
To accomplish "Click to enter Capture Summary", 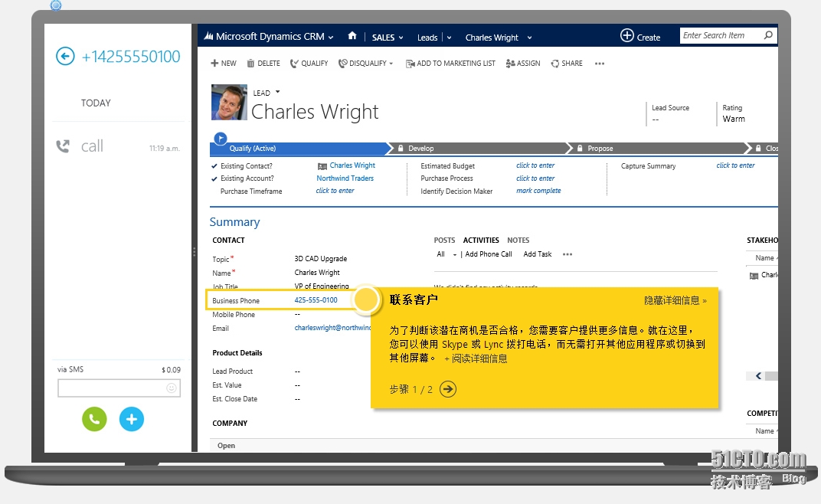I will tap(736, 165).
